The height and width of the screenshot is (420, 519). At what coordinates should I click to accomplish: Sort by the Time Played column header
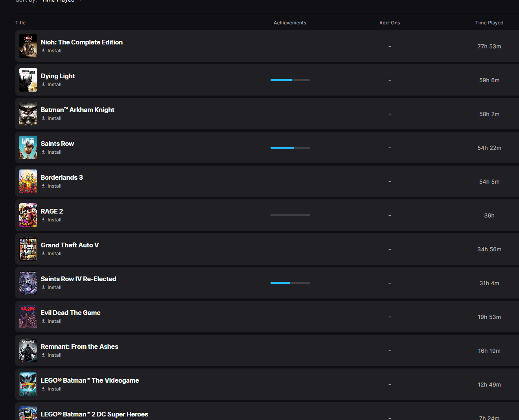coord(489,23)
